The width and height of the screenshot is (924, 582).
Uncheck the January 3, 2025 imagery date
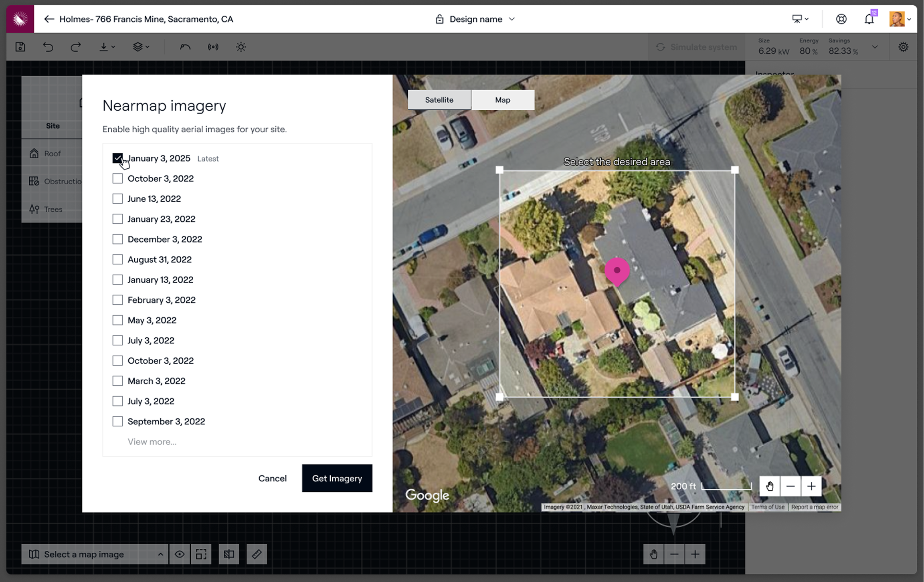coord(117,158)
